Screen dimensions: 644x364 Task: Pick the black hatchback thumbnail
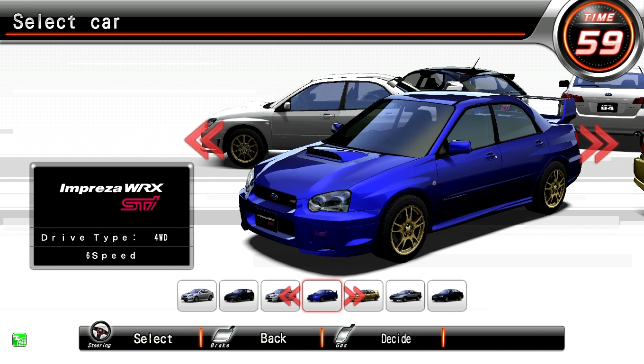click(x=239, y=296)
